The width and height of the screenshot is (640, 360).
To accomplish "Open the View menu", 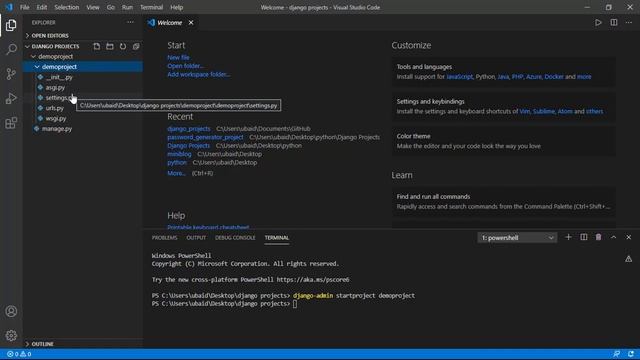I will click(x=93, y=7).
